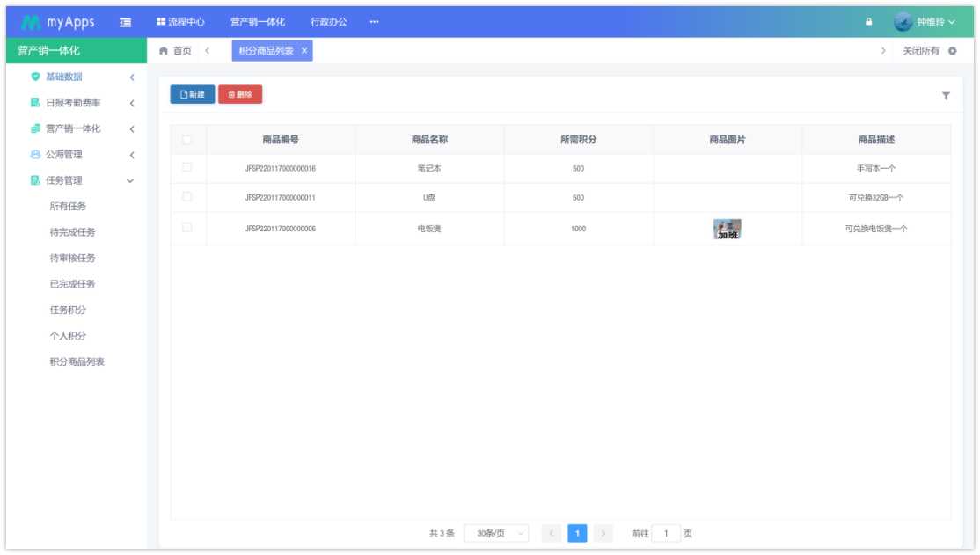Open the 30条/页 page size dropdown
The image size is (980, 555).
[x=494, y=534]
